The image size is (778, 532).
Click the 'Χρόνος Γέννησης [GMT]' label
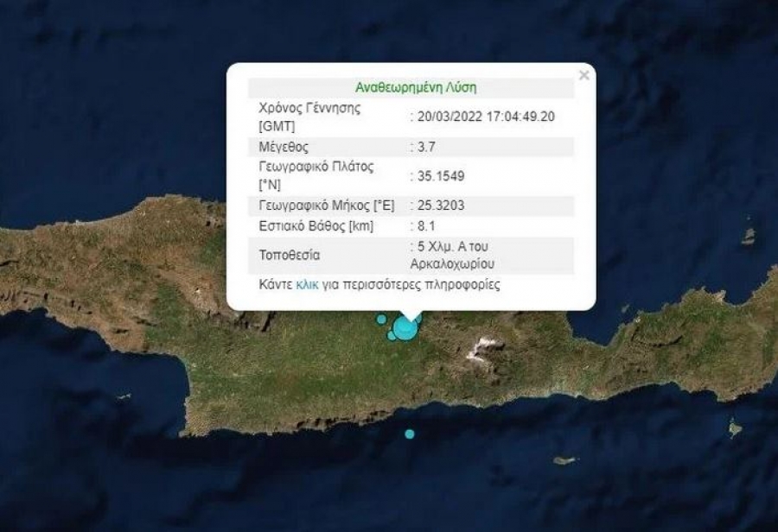[x=309, y=117]
